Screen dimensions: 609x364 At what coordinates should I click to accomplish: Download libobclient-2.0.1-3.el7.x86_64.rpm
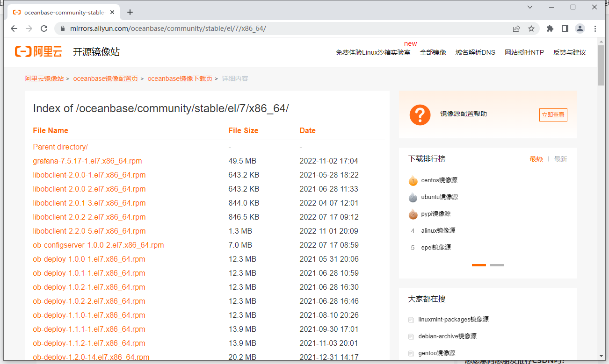click(x=89, y=203)
